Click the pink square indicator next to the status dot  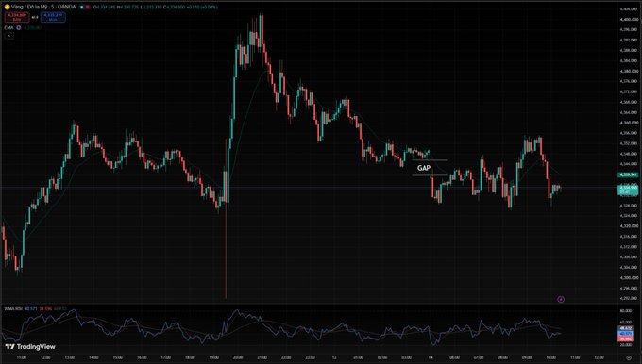click(88, 7)
